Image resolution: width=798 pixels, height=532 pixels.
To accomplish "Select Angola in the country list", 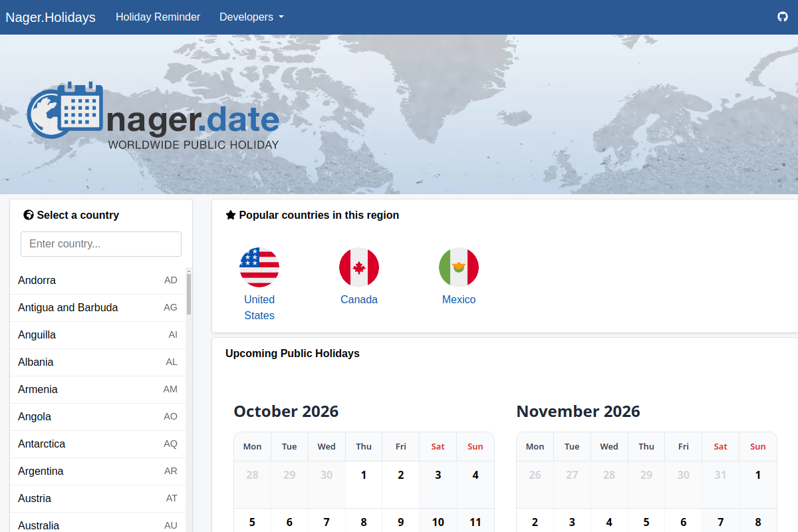I will (98, 417).
